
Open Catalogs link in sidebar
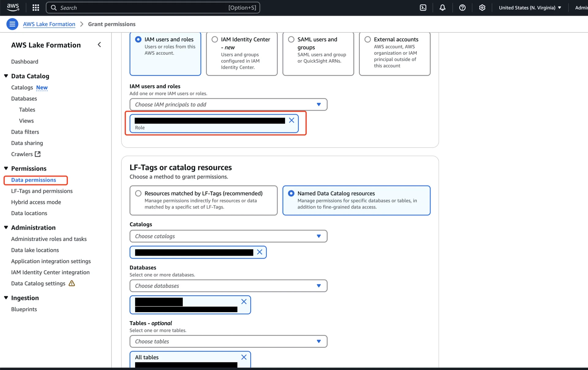coord(22,88)
